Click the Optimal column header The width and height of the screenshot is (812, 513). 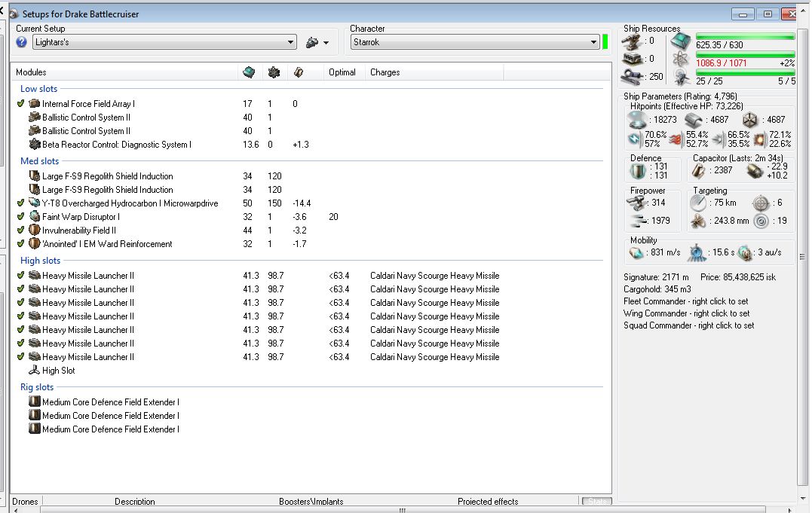click(344, 72)
